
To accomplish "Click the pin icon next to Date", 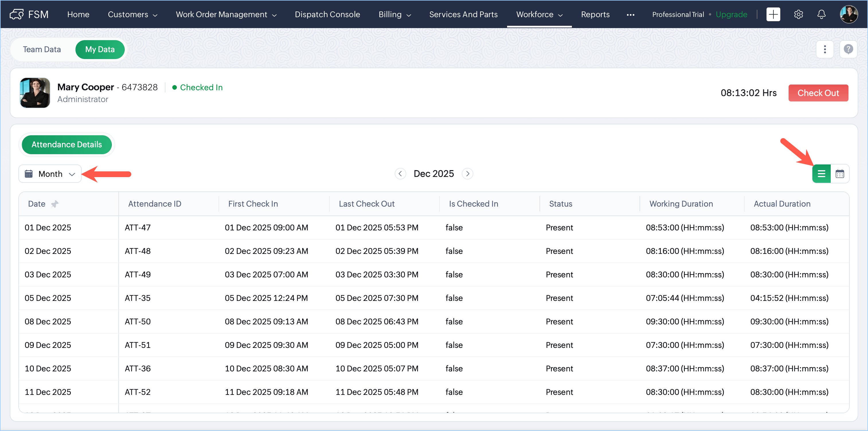I will point(54,204).
